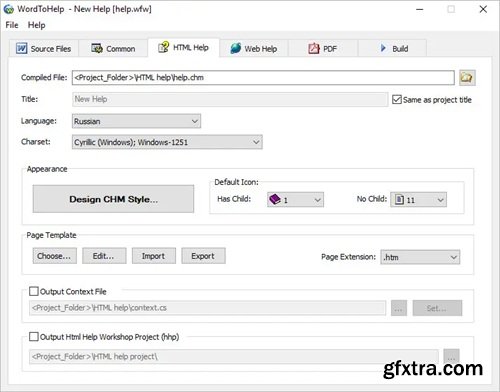Open the Help menu

[36, 25]
